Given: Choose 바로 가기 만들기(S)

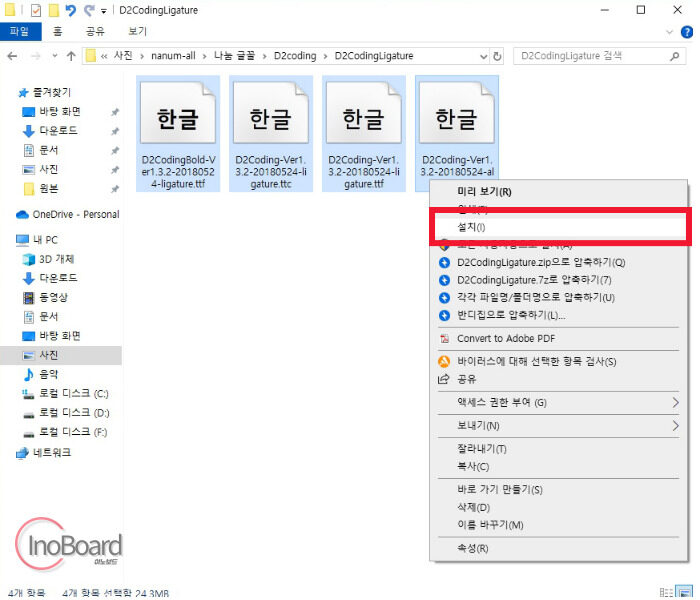Looking at the screenshot, I should (558, 490).
